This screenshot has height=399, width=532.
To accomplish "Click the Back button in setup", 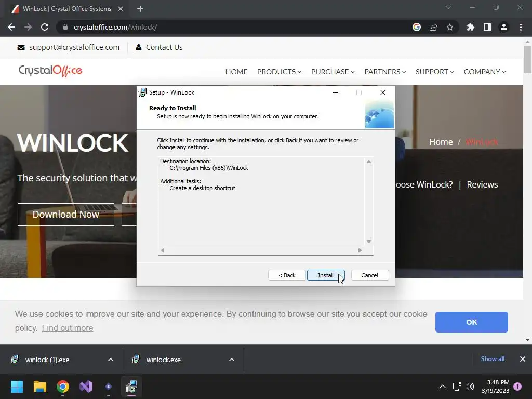I will coord(287,275).
